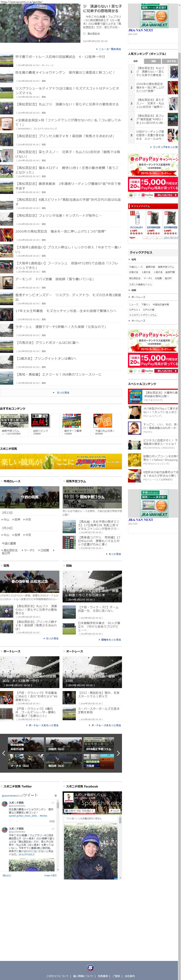Viewport: 181px width, 980px height.
Task: Click 競馬予想コラム in quick access
Action: tap(166, 267)
